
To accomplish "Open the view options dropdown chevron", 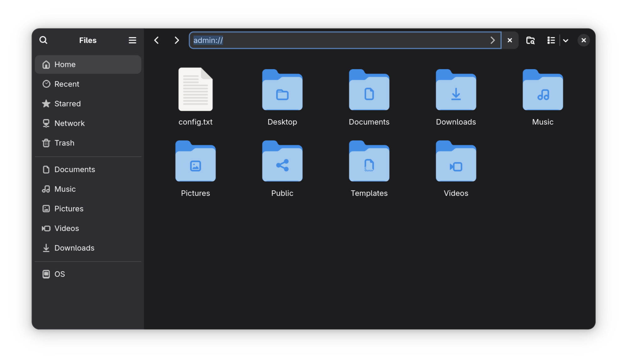I will point(566,40).
